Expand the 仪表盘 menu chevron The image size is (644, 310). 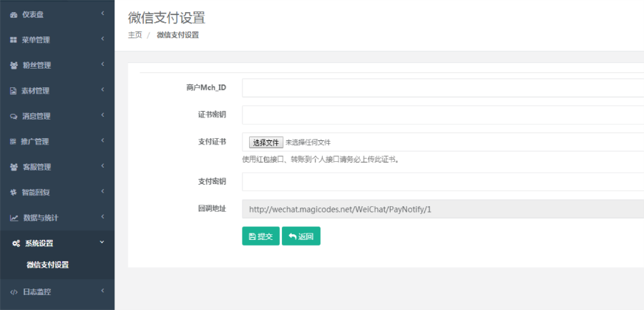[102, 14]
